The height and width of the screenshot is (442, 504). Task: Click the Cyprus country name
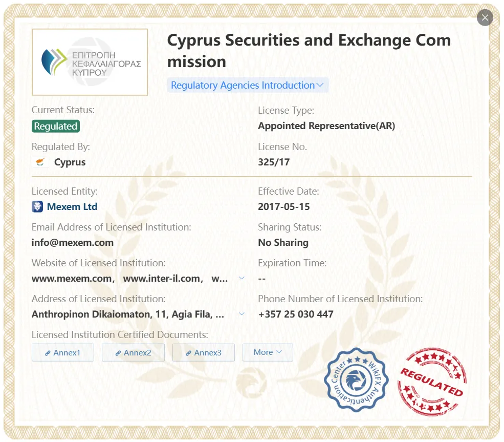point(70,162)
